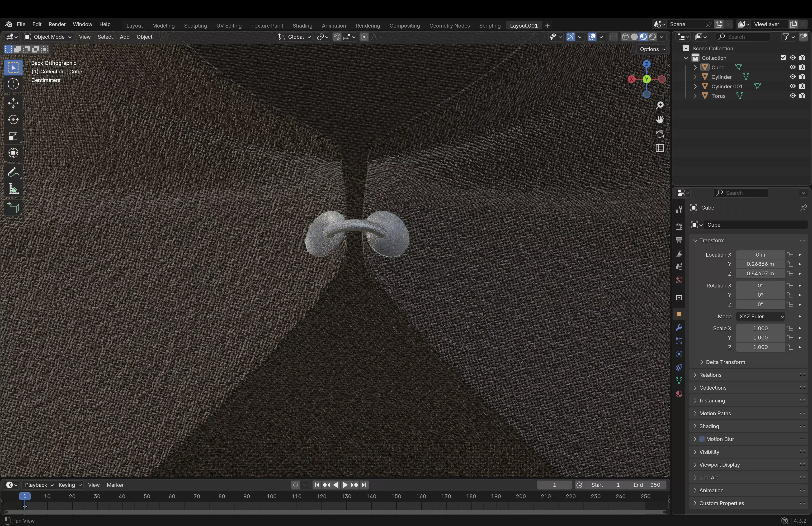Viewport: 812px width, 526px height.
Task: Select the Rotate tool
Action: click(x=13, y=120)
